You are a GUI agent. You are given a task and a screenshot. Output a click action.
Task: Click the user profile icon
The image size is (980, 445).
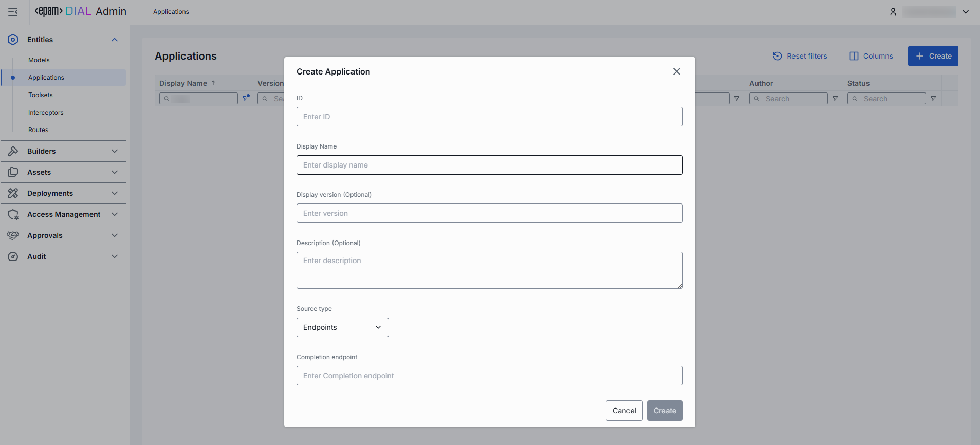point(893,12)
